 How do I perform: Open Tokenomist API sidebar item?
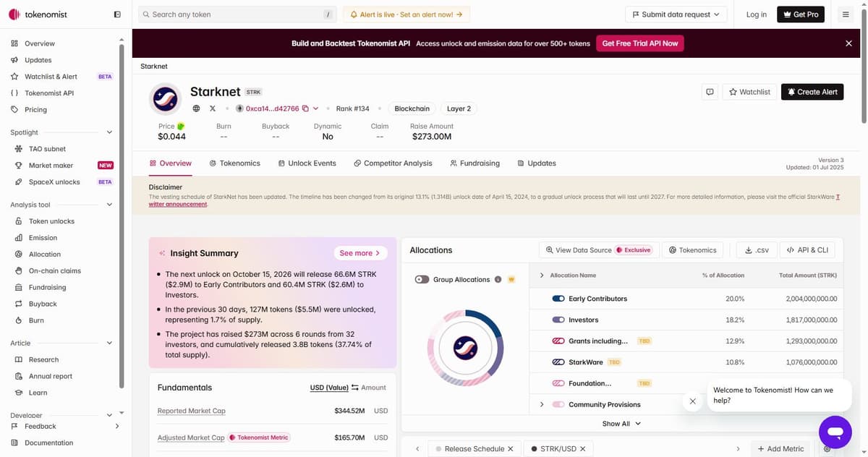click(x=48, y=93)
